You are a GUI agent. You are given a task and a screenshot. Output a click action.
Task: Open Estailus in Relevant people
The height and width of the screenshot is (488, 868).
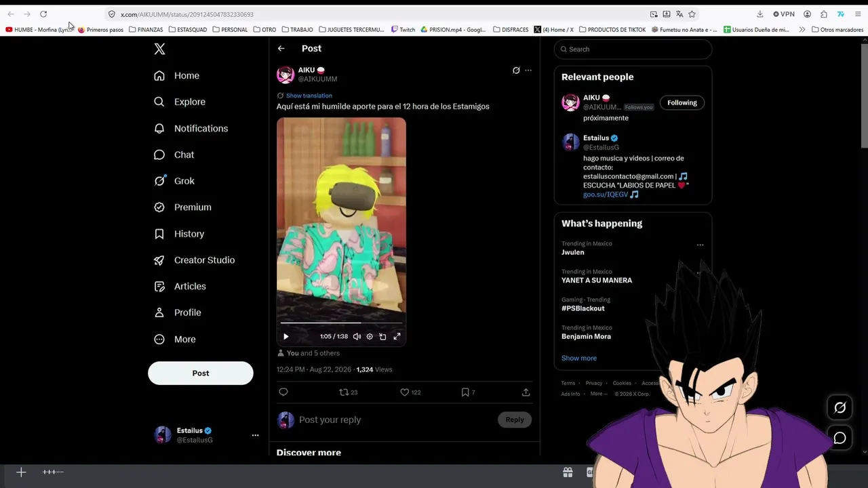click(596, 138)
